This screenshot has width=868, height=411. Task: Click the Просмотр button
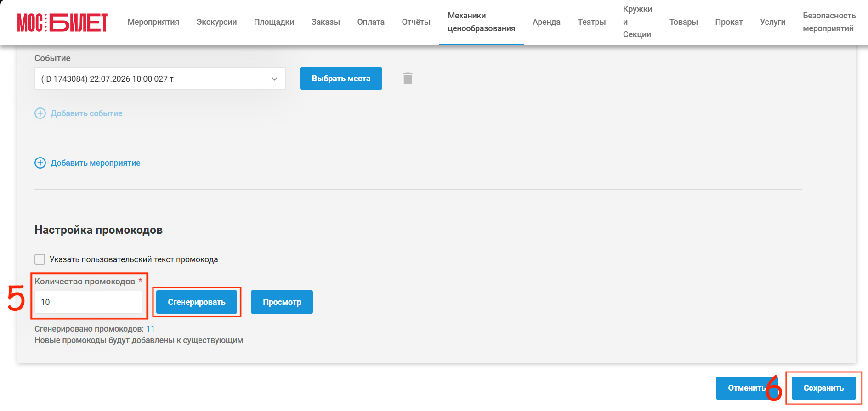pos(282,302)
